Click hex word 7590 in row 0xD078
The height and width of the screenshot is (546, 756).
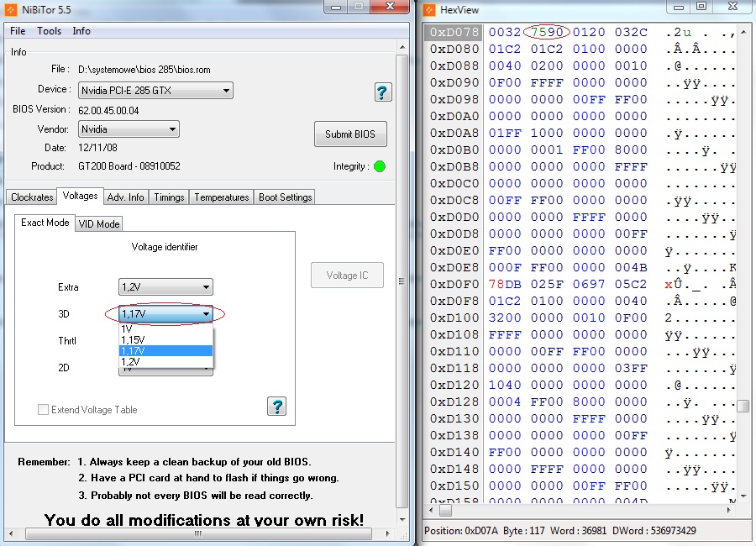tap(547, 32)
